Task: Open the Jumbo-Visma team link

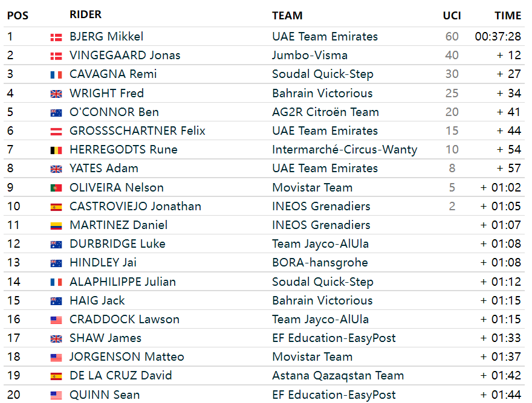Action: (310, 56)
